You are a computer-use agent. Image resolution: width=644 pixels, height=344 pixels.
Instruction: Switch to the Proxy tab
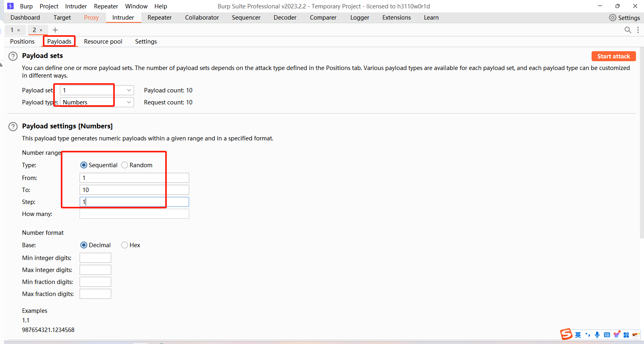[91, 18]
